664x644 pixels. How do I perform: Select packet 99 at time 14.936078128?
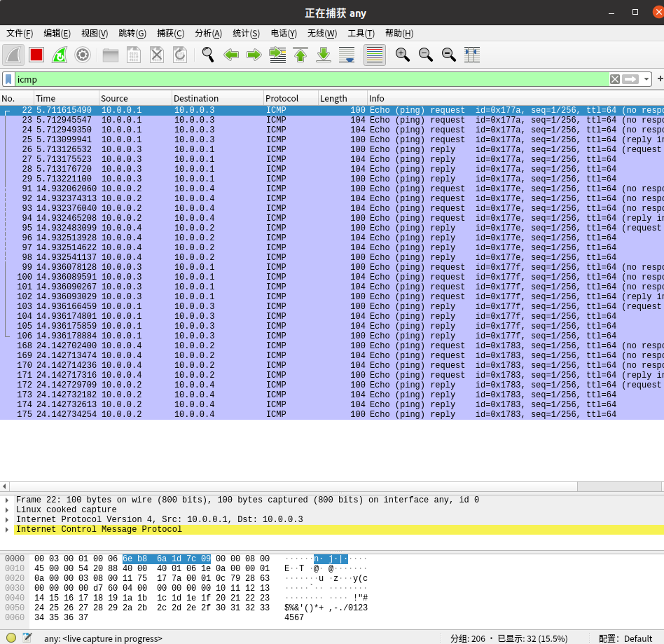(x=332, y=267)
